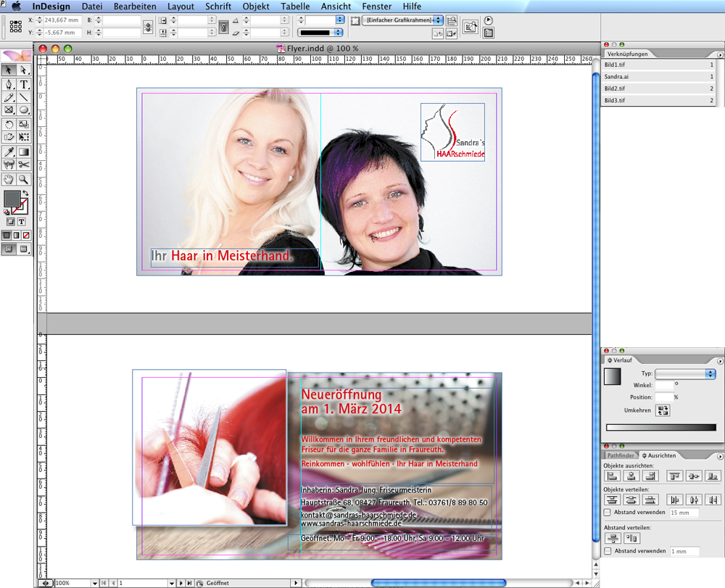Click the Umkehren reverse gradient icon
725x588 pixels.
(663, 410)
